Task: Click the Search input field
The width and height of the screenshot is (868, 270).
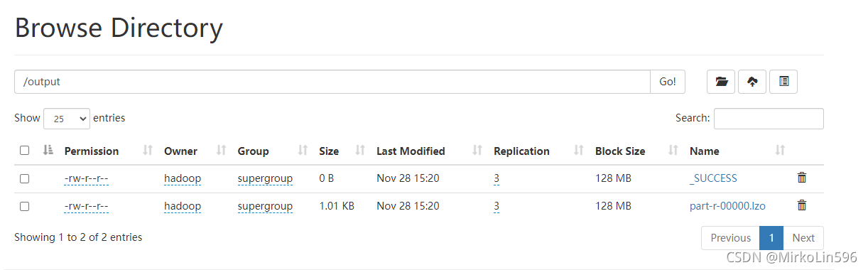Action: point(769,119)
